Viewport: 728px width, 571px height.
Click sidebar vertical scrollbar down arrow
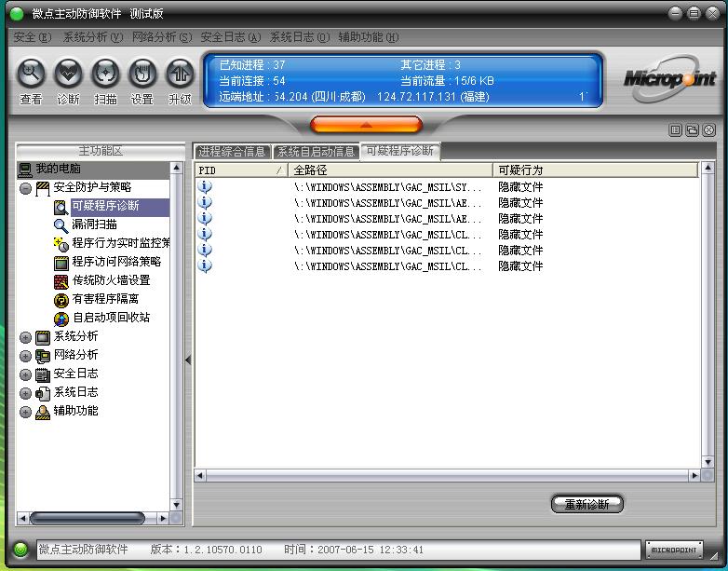tap(177, 505)
